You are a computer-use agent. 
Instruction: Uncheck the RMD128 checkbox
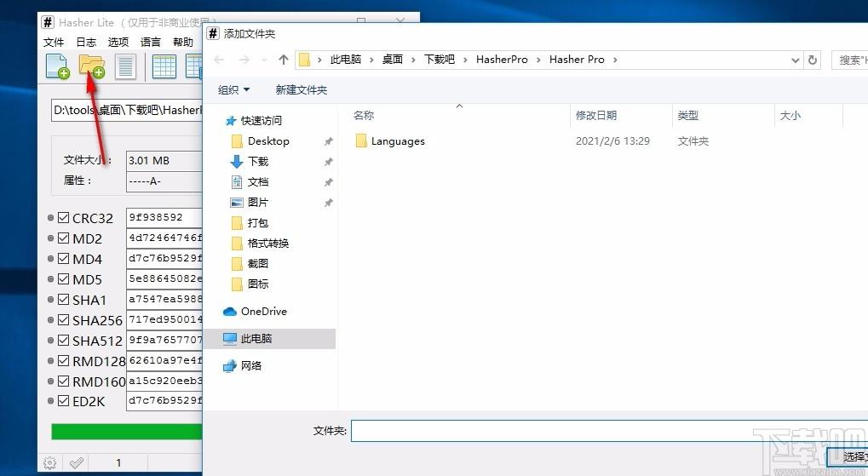click(64, 360)
